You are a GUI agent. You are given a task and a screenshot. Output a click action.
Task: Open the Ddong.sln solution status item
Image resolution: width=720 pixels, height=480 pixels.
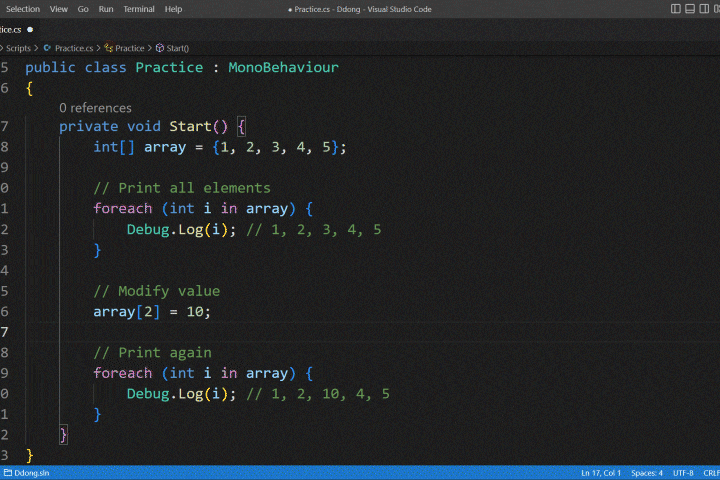pyautogui.click(x=27, y=473)
